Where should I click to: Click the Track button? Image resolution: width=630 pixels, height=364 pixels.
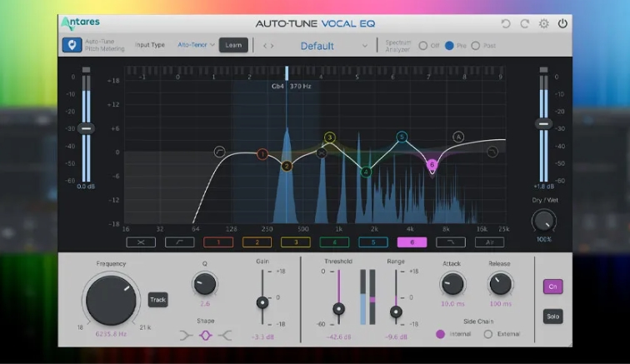tap(157, 300)
